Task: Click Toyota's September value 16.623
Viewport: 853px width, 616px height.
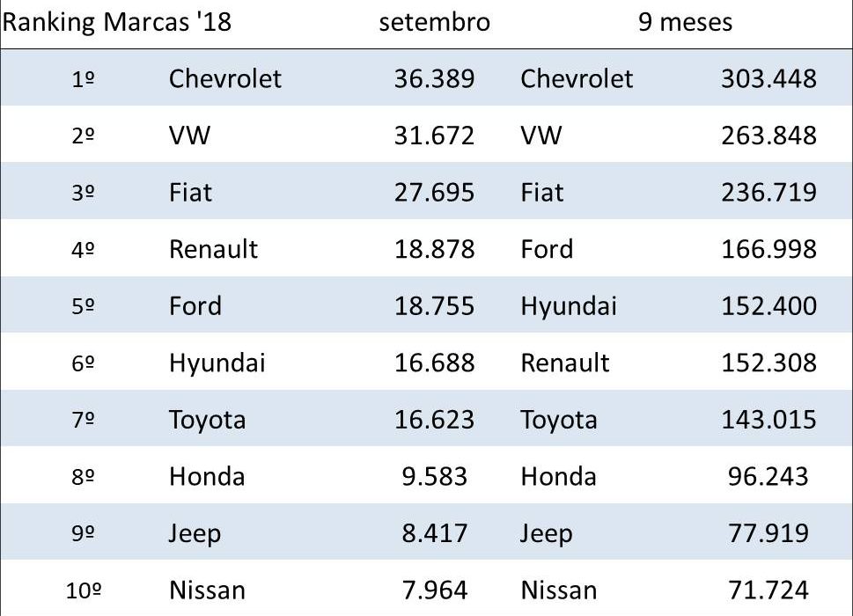Action: [434, 420]
